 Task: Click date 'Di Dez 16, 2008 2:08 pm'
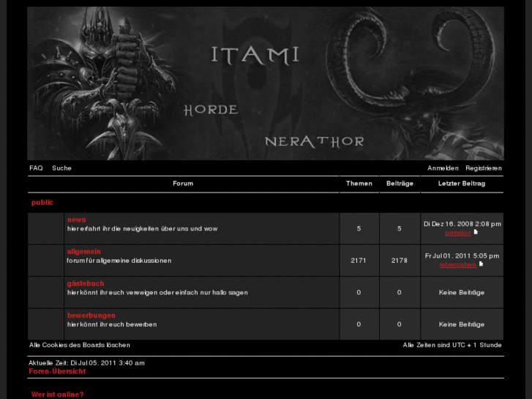coord(462,224)
